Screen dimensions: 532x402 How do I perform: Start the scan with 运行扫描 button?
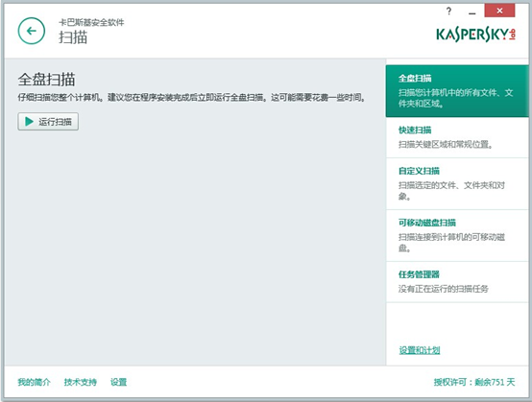coord(48,121)
